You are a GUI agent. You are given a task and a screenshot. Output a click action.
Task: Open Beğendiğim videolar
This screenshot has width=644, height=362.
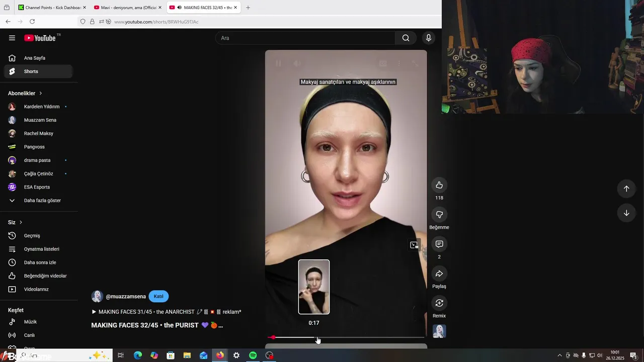[x=38, y=276]
